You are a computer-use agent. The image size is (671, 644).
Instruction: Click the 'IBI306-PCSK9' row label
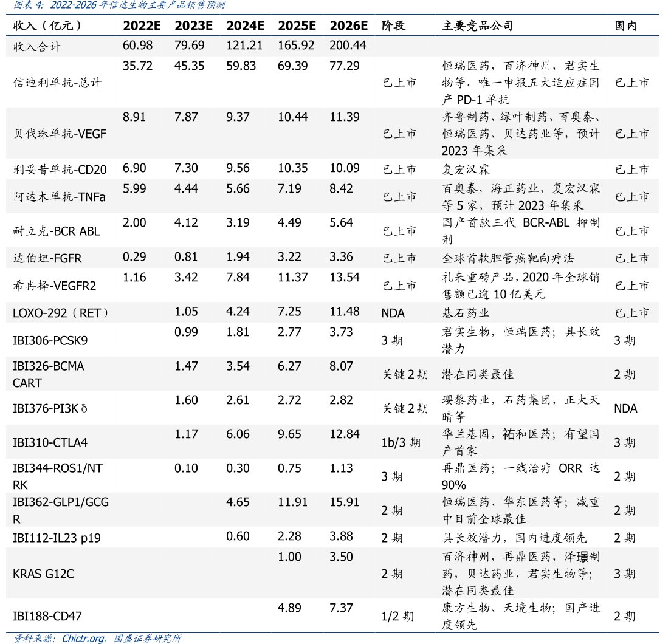tap(50, 341)
